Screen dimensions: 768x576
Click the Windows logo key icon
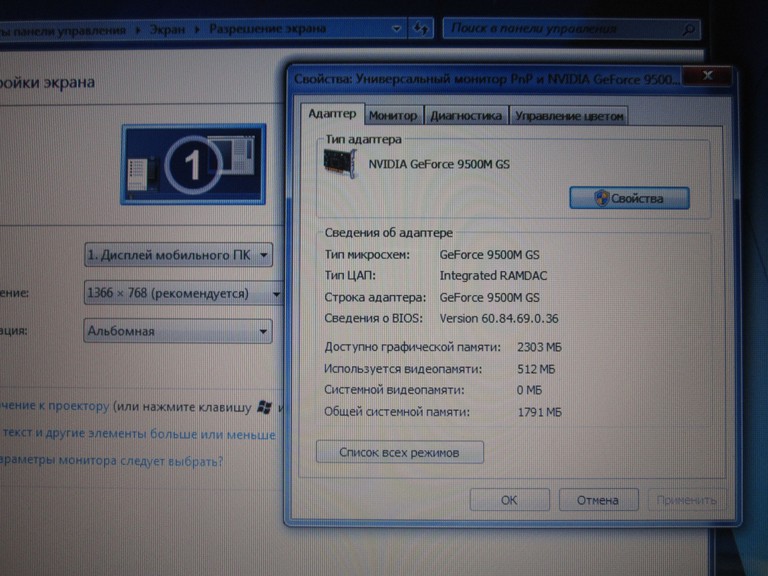(264, 407)
